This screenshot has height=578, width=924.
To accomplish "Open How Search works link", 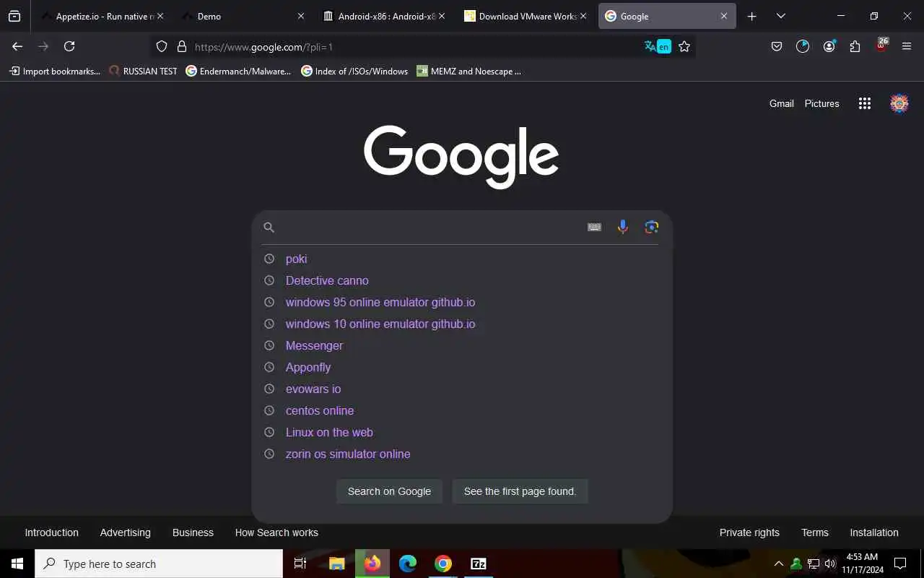I will pyautogui.click(x=276, y=532).
